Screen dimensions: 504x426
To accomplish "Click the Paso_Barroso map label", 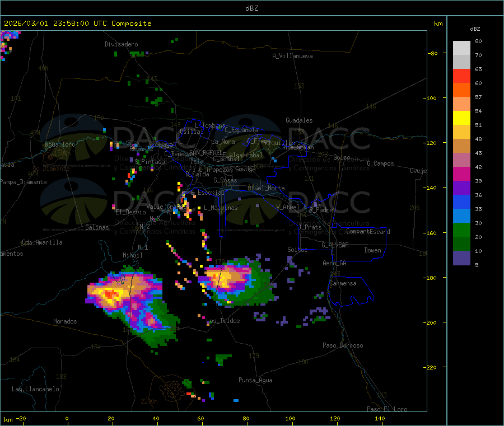I will [x=343, y=345].
